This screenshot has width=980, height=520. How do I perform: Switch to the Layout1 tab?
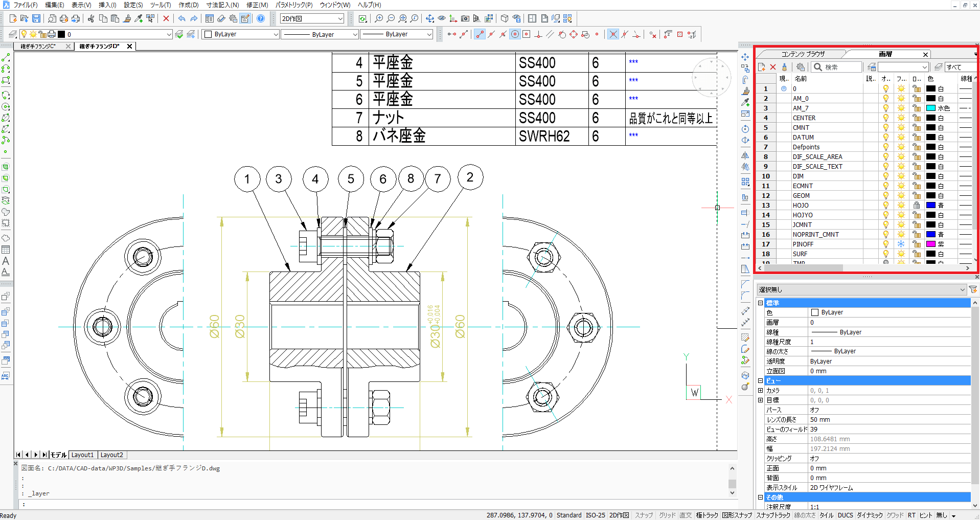click(82, 455)
